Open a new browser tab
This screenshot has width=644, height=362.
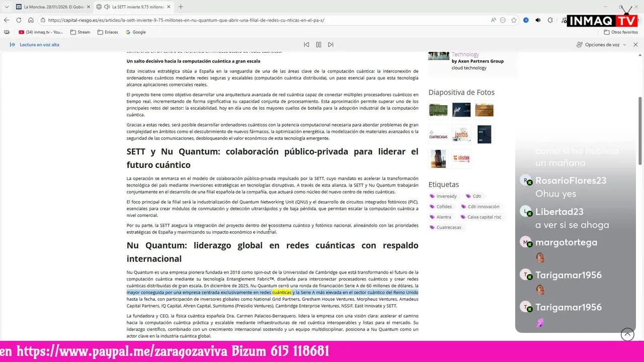tap(181, 7)
